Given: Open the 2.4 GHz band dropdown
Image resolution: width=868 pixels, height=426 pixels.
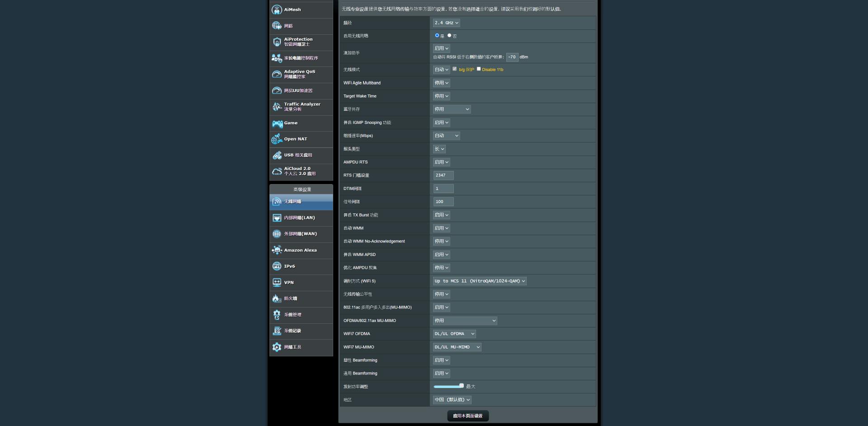Looking at the screenshot, I should tap(447, 23).
